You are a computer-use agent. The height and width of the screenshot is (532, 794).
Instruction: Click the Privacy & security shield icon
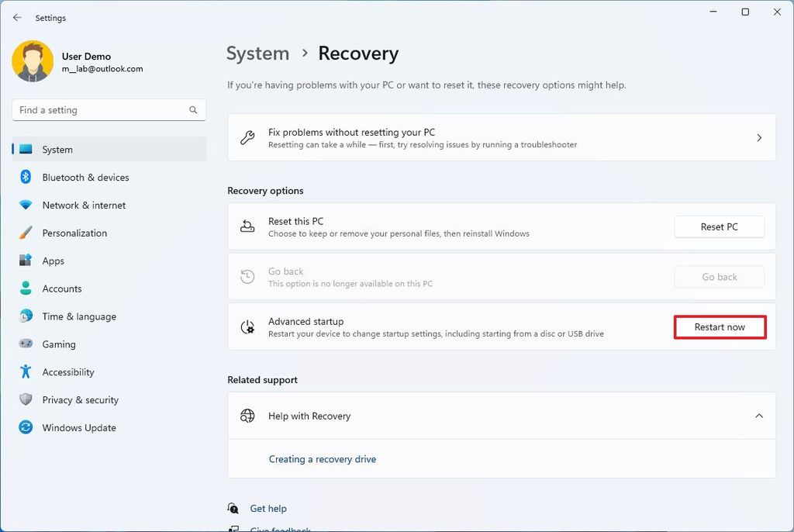[x=26, y=399]
